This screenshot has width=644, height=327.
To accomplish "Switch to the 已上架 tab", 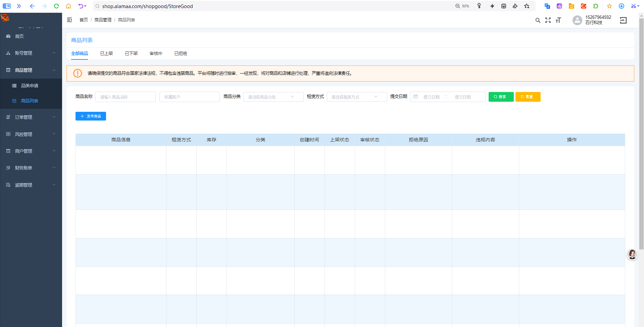I will click(106, 54).
